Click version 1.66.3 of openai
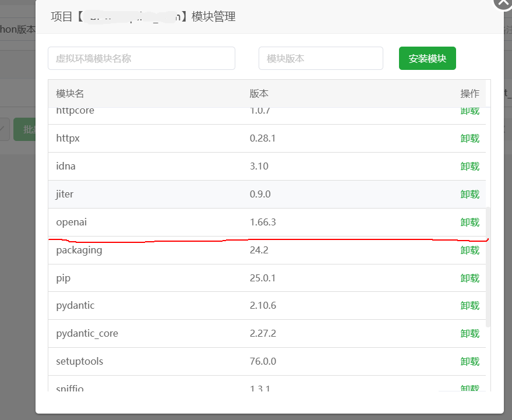This screenshot has width=512, height=420. (x=263, y=223)
